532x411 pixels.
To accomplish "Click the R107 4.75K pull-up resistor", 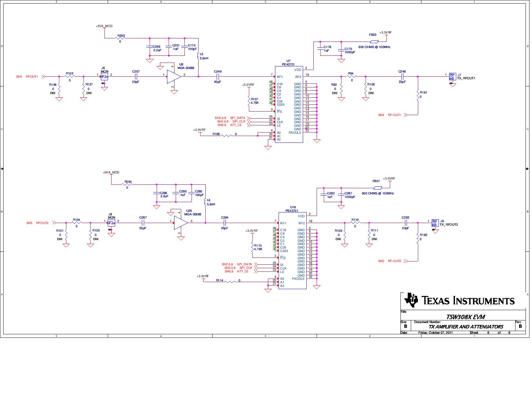I will [249, 101].
